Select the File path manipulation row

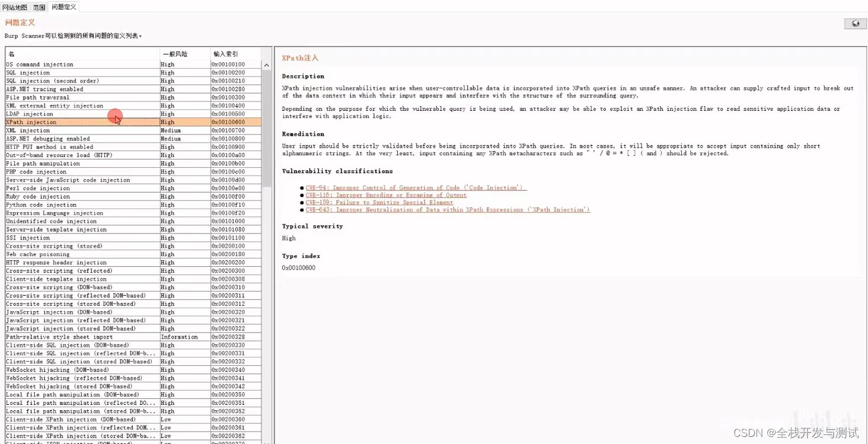pos(133,164)
